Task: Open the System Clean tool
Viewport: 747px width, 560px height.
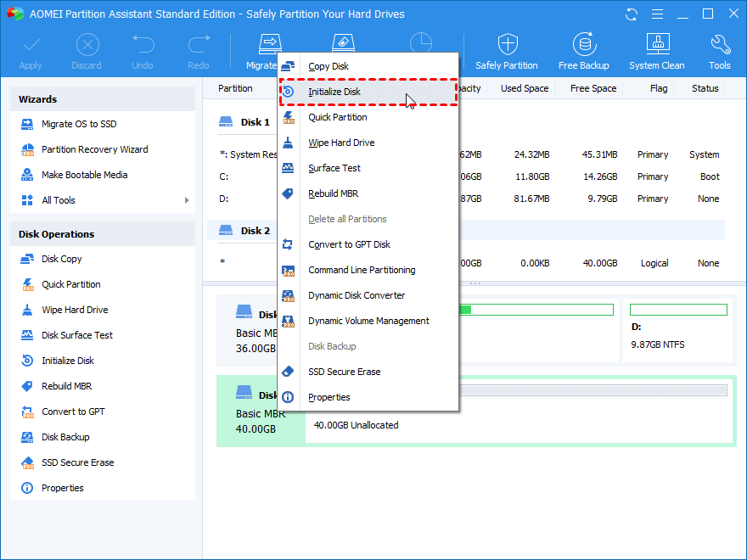Action: pos(656,51)
